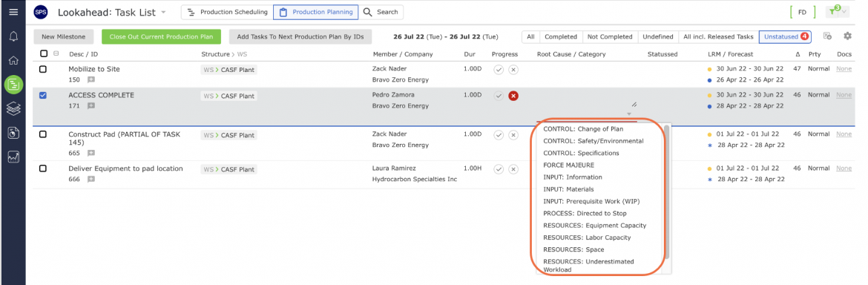Viewport: 868px width, 285px height.
Task: Choose RESOURCES: Labor Capacity option
Action: [588, 238]
